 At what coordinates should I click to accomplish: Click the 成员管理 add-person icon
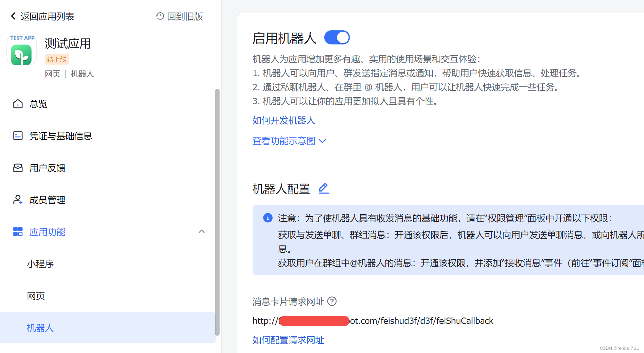[18, 200]
